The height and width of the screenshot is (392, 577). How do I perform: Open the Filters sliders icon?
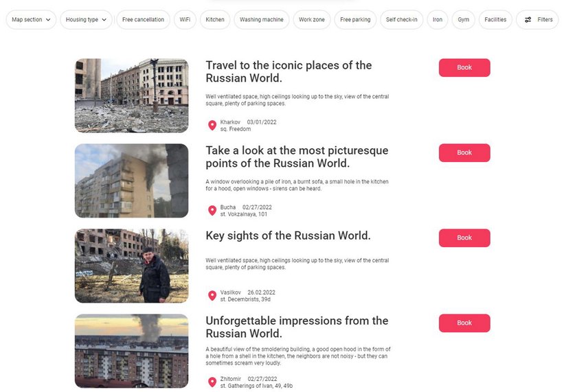[528, 20]
